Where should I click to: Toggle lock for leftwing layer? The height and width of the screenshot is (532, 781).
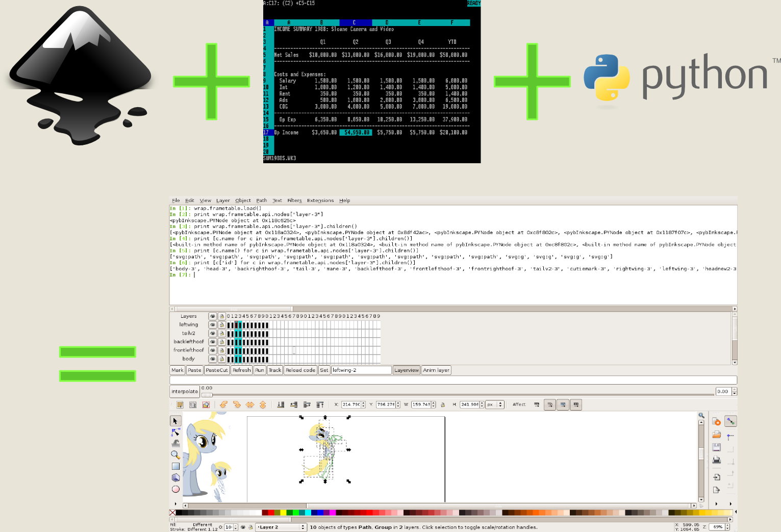pos(222,325)
